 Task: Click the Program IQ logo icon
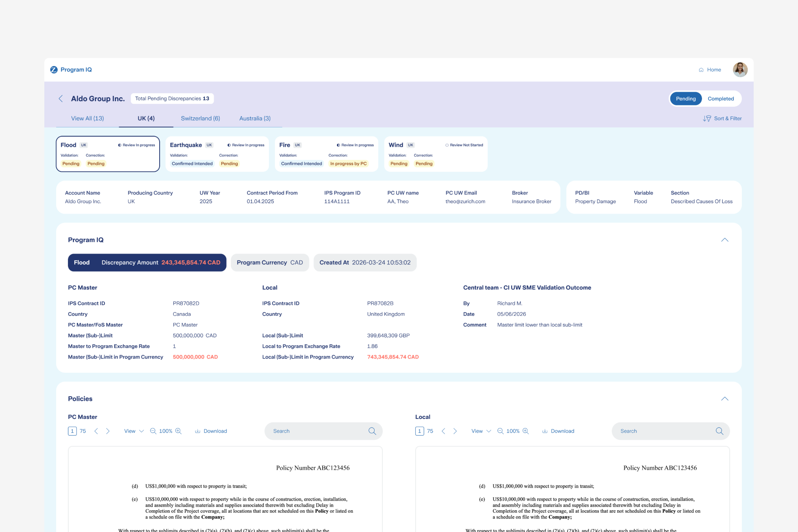click(x=54, y=69)
